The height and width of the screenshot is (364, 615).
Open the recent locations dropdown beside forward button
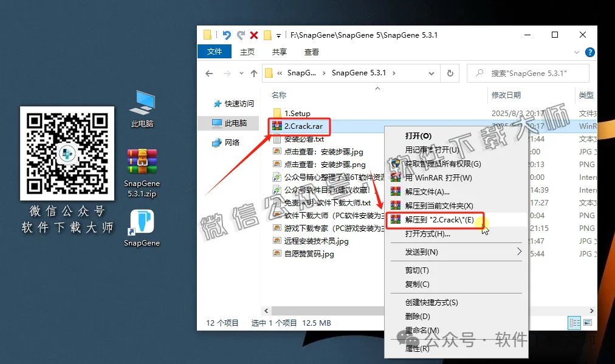pyautogui.click(x=242, y=73)
